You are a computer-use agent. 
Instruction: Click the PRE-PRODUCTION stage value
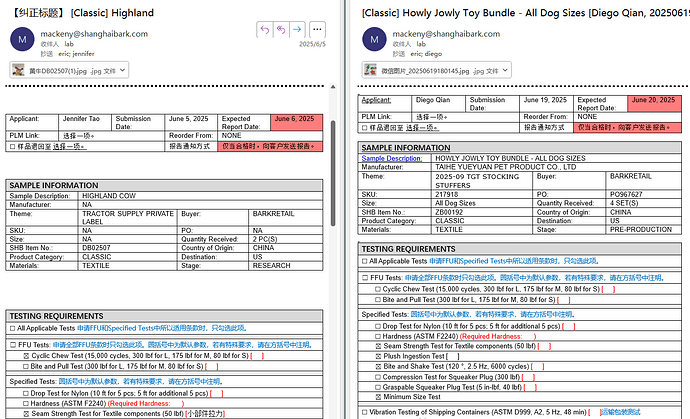tap(641, 230)
